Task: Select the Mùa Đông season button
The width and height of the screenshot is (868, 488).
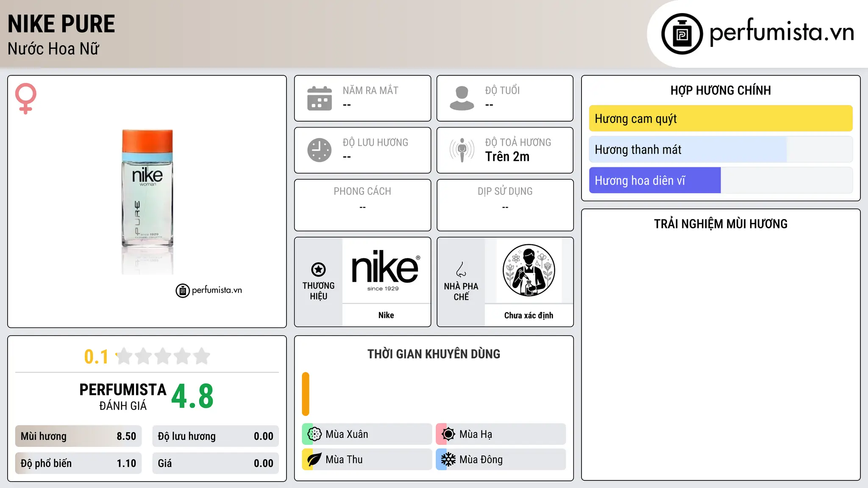Action: (501, 460)
